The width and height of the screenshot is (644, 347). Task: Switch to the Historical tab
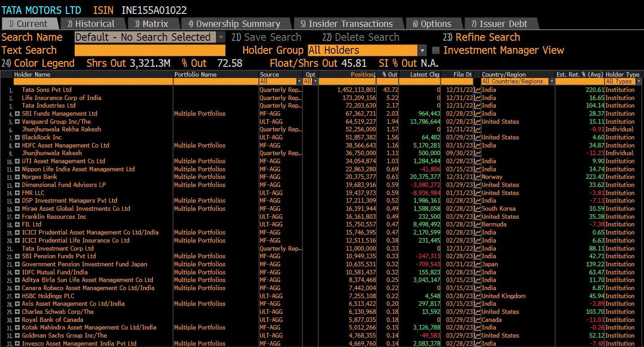[92, 24]
